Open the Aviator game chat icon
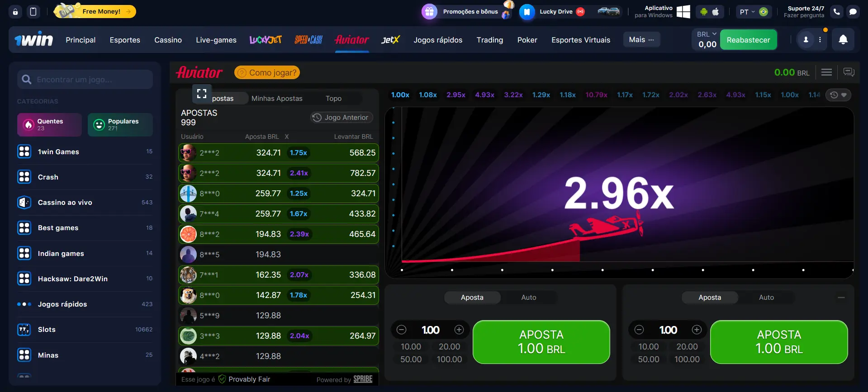Screen dimensions: 868x392 [x=849, y=72]
